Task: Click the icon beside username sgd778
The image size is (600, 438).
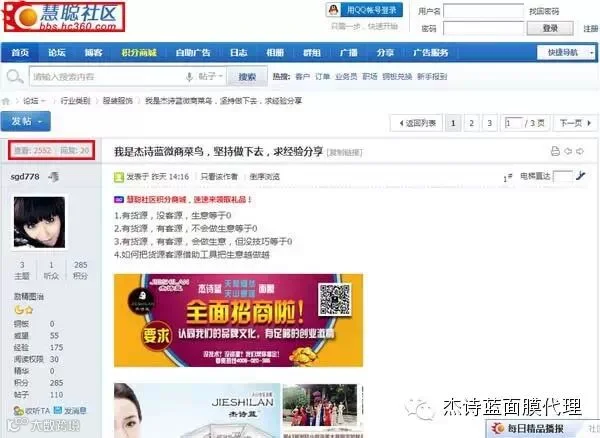Action: 54,177
